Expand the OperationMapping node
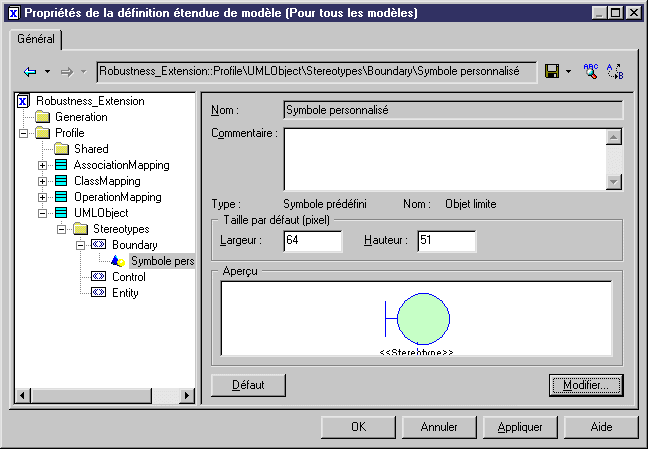This screenshot has width=648, height=449. tap(42, 197)
